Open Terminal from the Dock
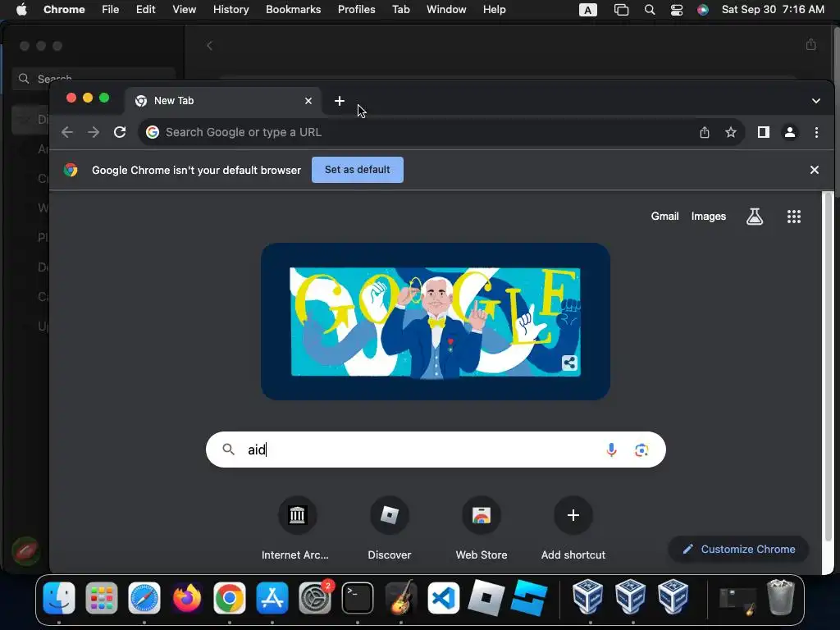The height and width of the screenshot is (630, 840). 358,598
